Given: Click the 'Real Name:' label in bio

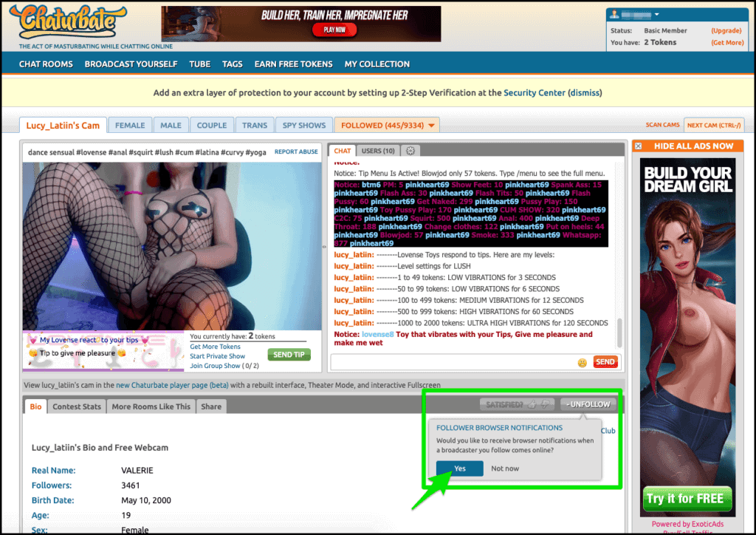Looking at the screenshot, I should point(53,471).
